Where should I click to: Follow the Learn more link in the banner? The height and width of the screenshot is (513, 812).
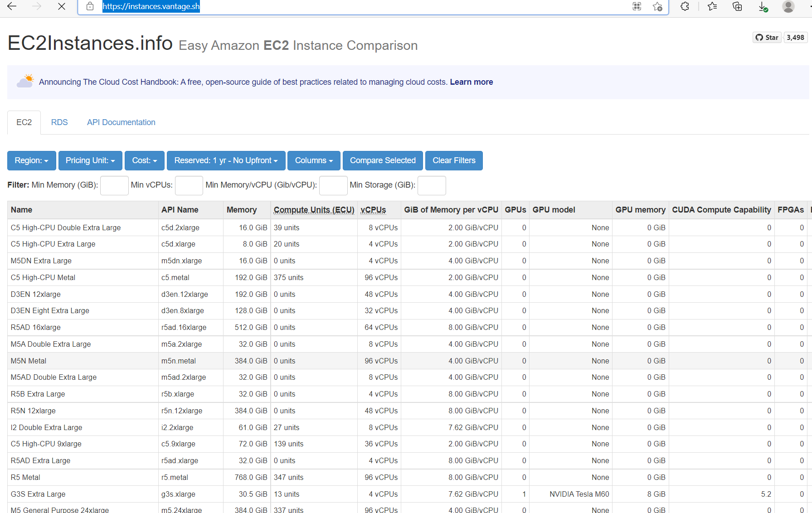click(472, 82)
